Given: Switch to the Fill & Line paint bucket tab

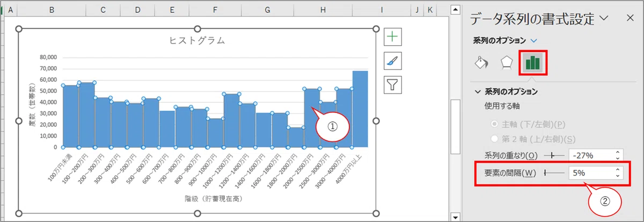Looking at the screenshot, I should point(481,63).
